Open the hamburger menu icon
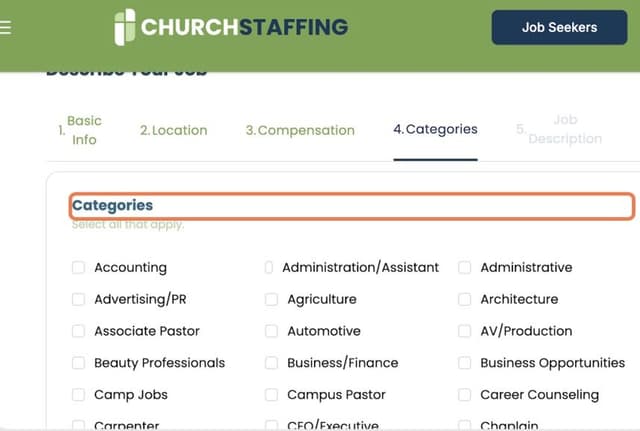 point(5,28)
